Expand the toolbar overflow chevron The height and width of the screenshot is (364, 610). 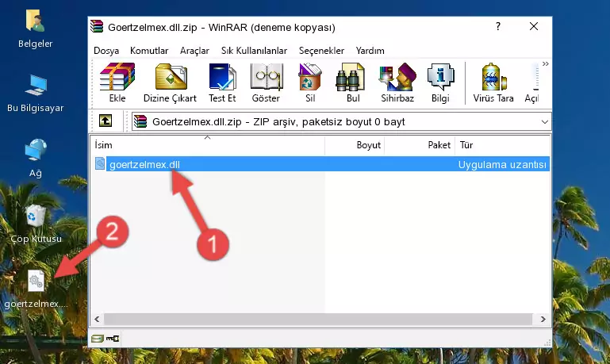pyautogui.click(x=546, y=63)
